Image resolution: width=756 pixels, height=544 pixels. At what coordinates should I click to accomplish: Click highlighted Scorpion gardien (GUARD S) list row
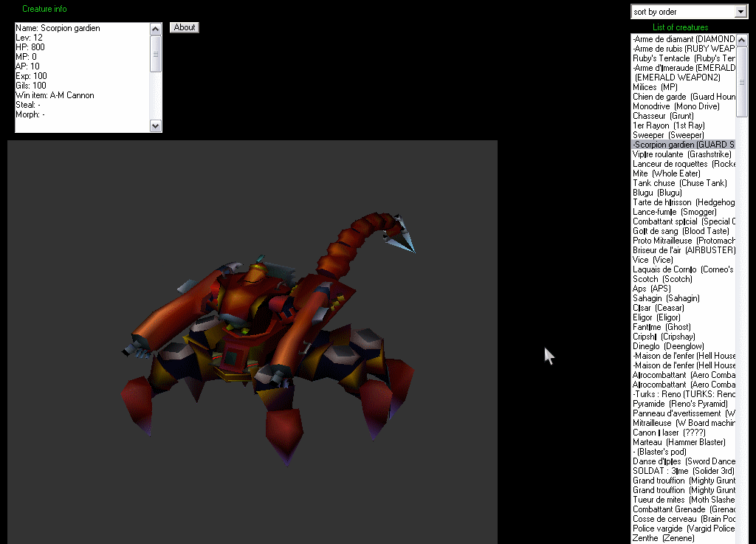684,145
